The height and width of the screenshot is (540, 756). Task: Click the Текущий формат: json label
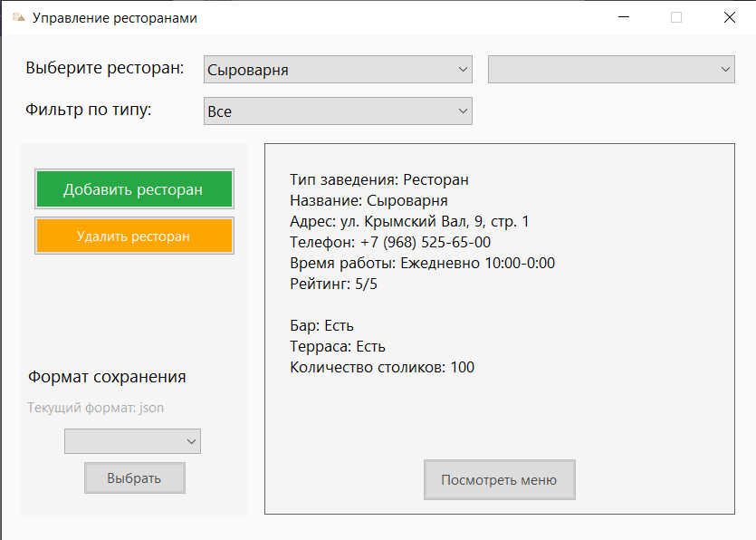[95, 408]
